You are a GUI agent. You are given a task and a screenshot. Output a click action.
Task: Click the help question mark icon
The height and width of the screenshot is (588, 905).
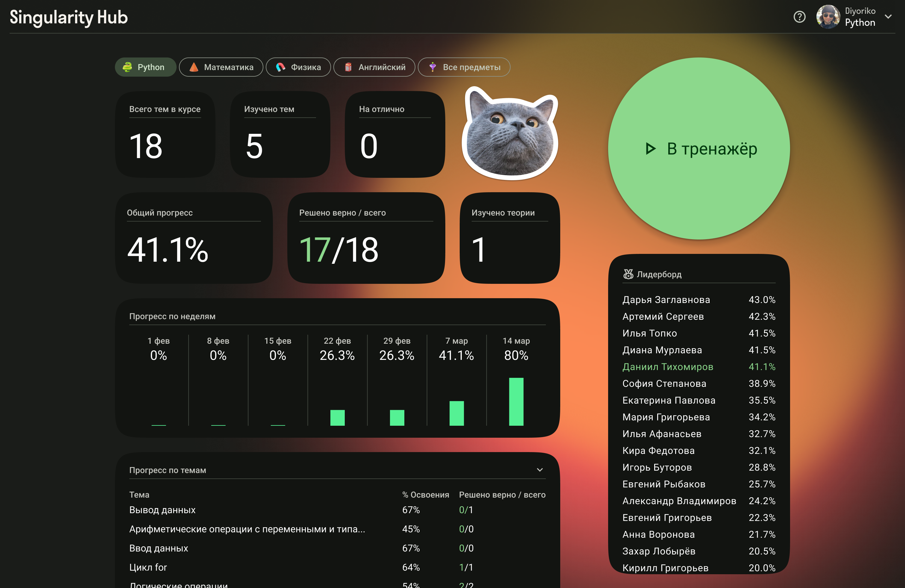click(799, 17)
